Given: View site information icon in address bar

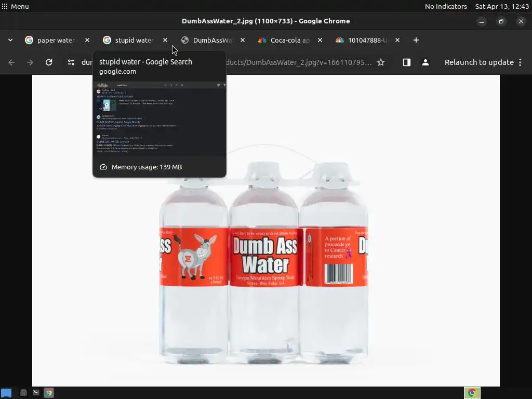Looking at the screenshot, I should pos(71,62).
